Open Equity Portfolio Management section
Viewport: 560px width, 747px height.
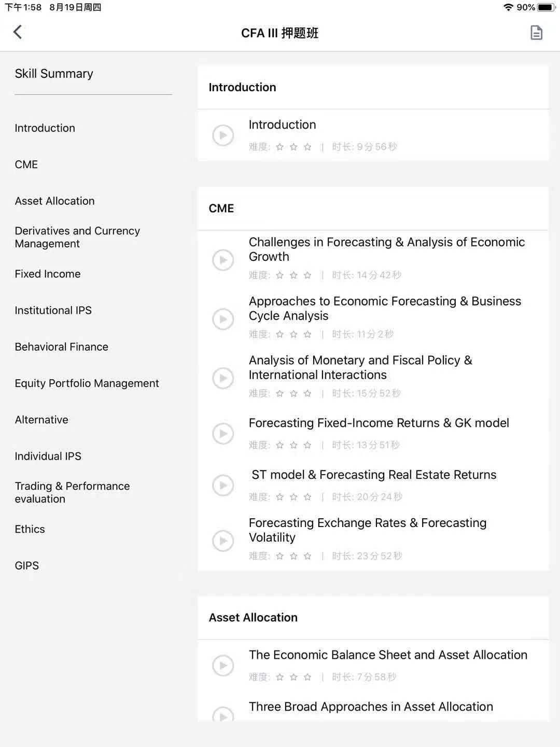87,383
